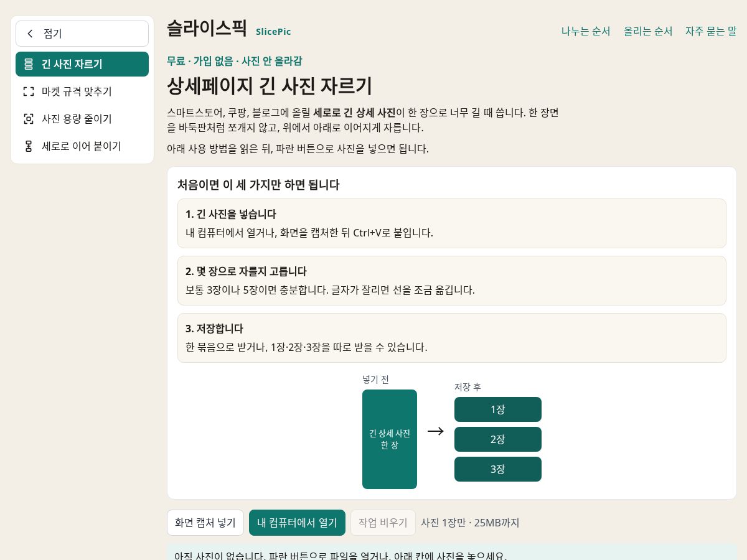Open the 마켓 규격 맞추기 menu item
The image size is (747, 560).
[82, 91]
